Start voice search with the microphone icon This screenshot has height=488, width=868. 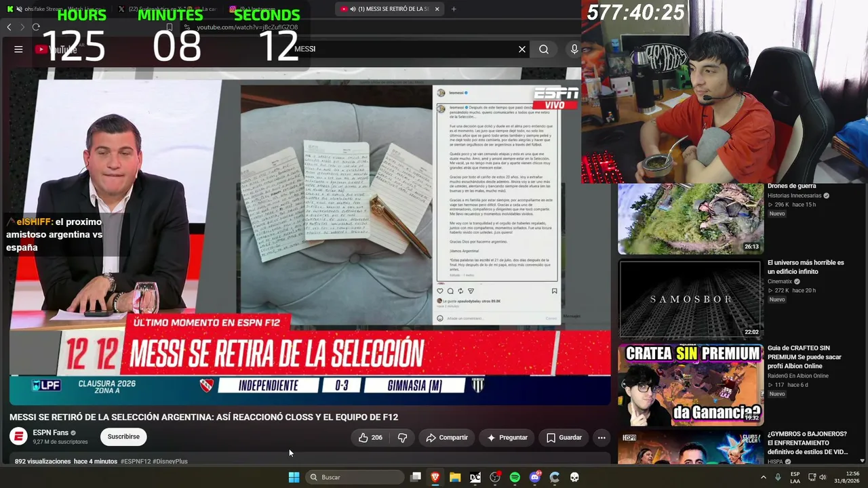(574, 49)
